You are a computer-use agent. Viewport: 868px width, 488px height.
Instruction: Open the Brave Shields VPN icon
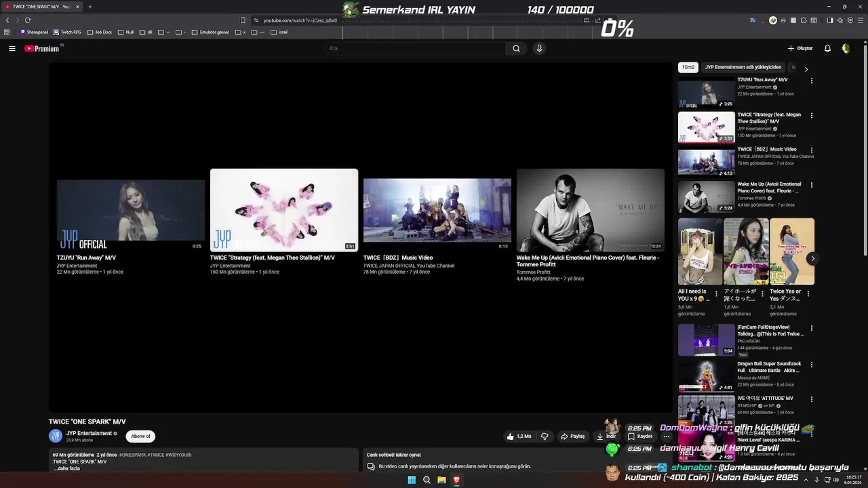pyautogui.click(x=850, y=20)
